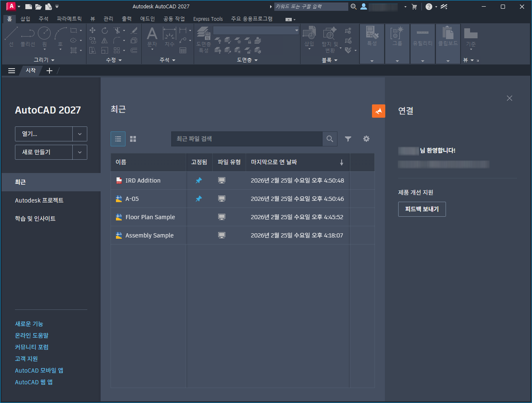This screenshot has height=403, width=532.
Task: Click the New file icon in the quick access toolbar
Action: [29, 7]
